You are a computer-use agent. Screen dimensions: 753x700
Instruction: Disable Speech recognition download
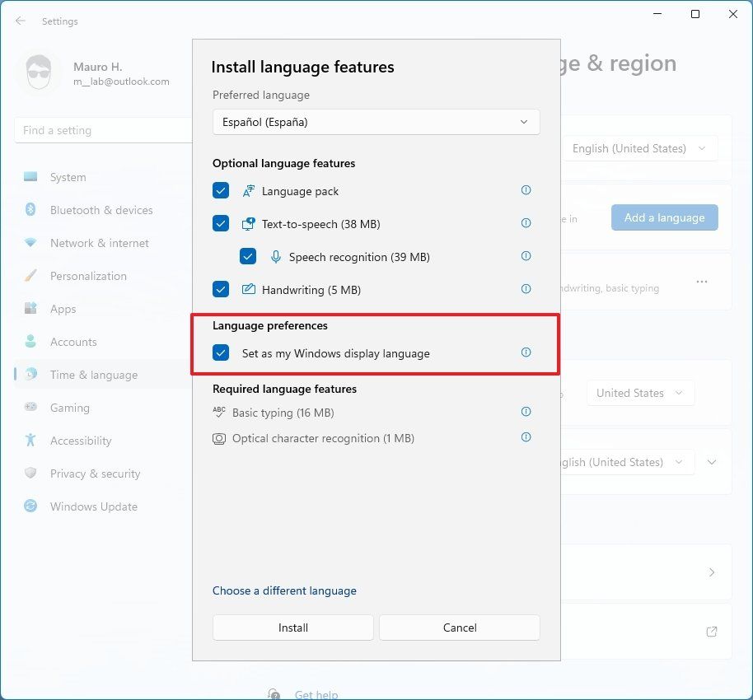[x=248, y=256]
